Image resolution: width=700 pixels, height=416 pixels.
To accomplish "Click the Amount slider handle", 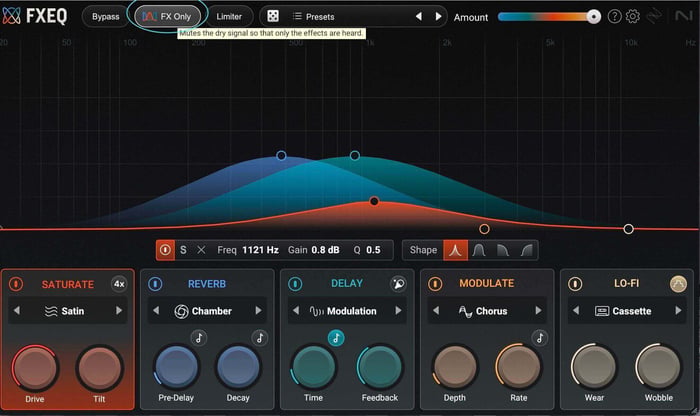I will coord(593,17).
